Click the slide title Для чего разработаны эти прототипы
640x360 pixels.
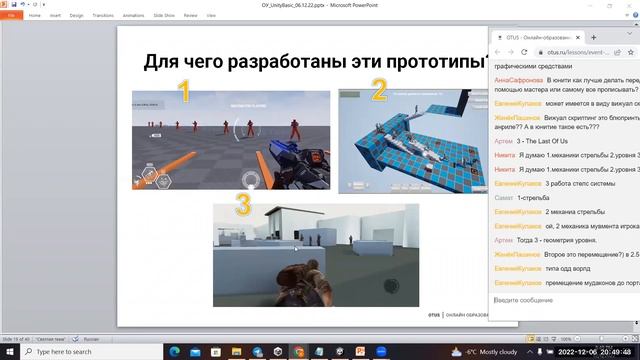317,62
